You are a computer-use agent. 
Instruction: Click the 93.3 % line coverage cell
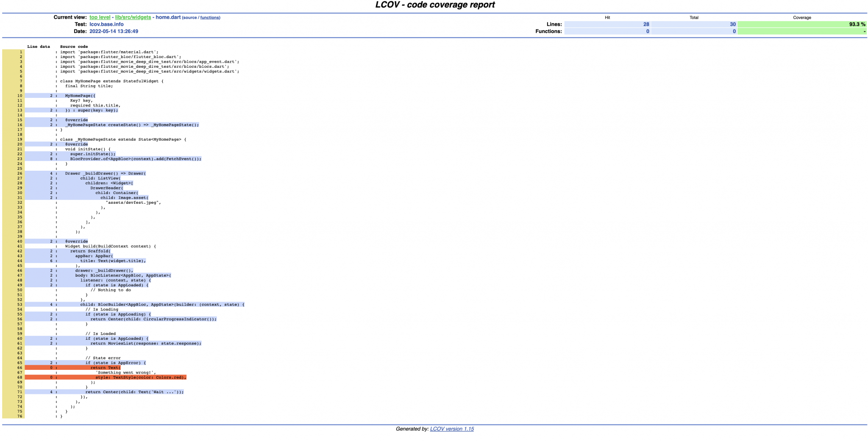click(x=801, y=25)
